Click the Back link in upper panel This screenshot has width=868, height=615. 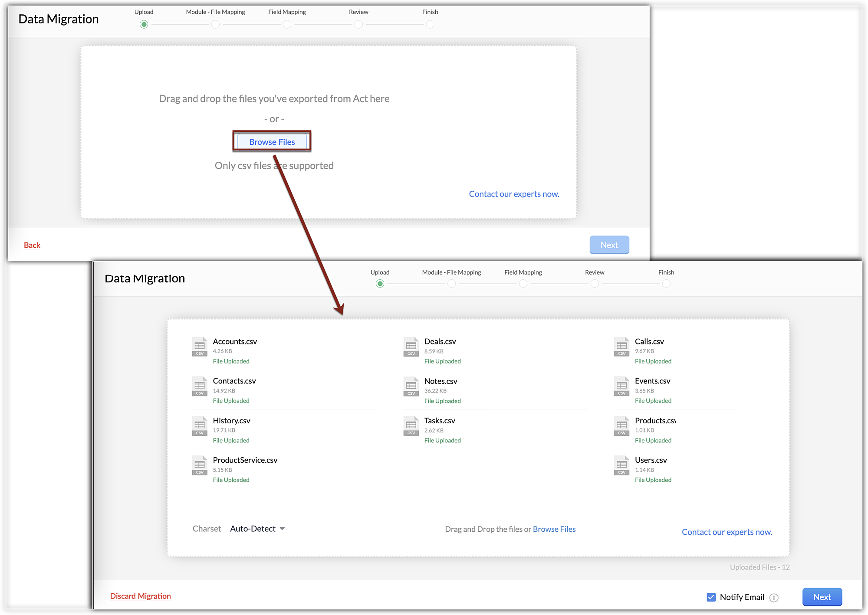click(32, 245)
